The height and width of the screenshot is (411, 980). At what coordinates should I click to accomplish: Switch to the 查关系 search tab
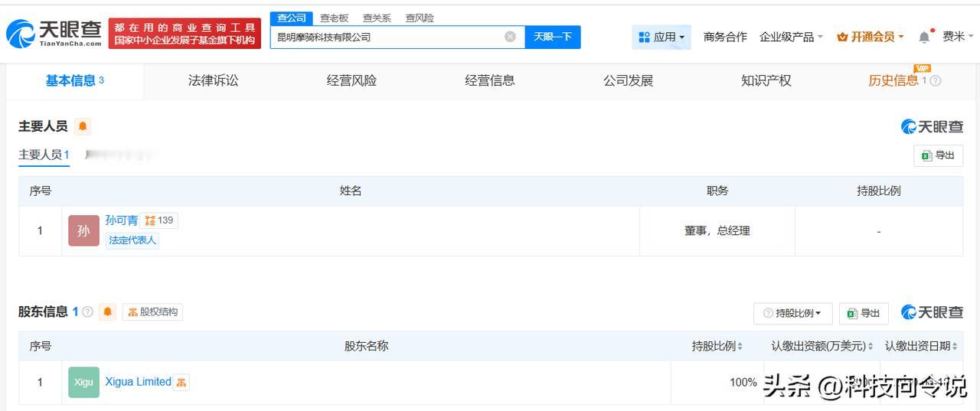377,18
